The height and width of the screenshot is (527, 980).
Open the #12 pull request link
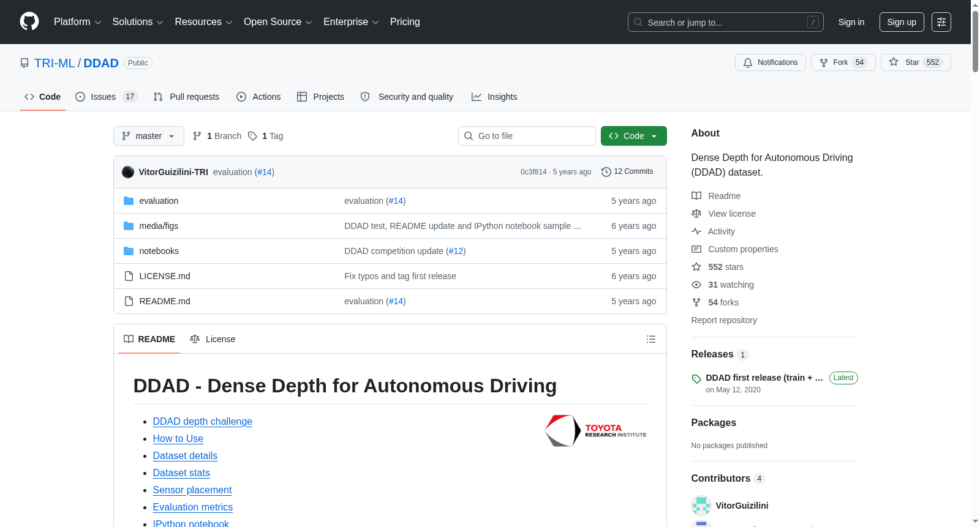(x=456, y=251)
